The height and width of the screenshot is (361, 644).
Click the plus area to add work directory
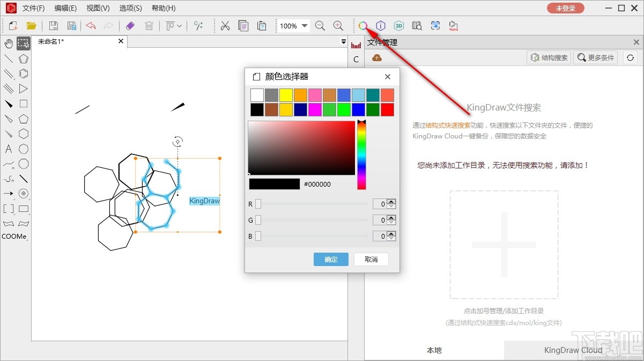(x=504, y=244)
